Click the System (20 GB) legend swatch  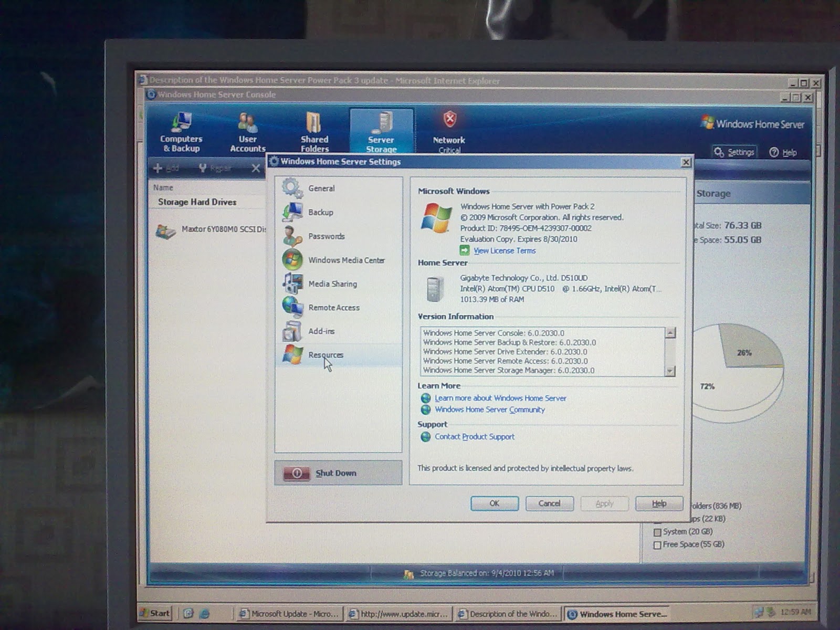(x=657, y=532)
